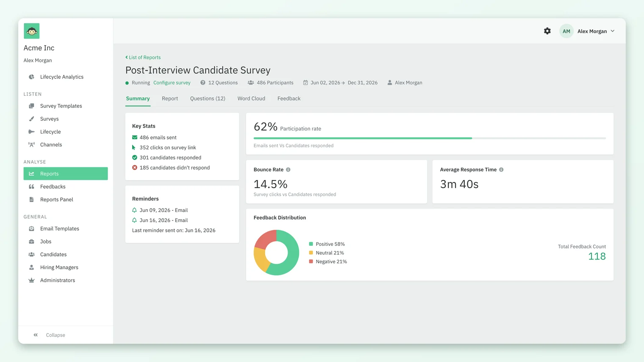Click the '486 emails sent' stat
The width and height of the screenshot is (644, 362).
pyautogui.click(x=154, y=137)
